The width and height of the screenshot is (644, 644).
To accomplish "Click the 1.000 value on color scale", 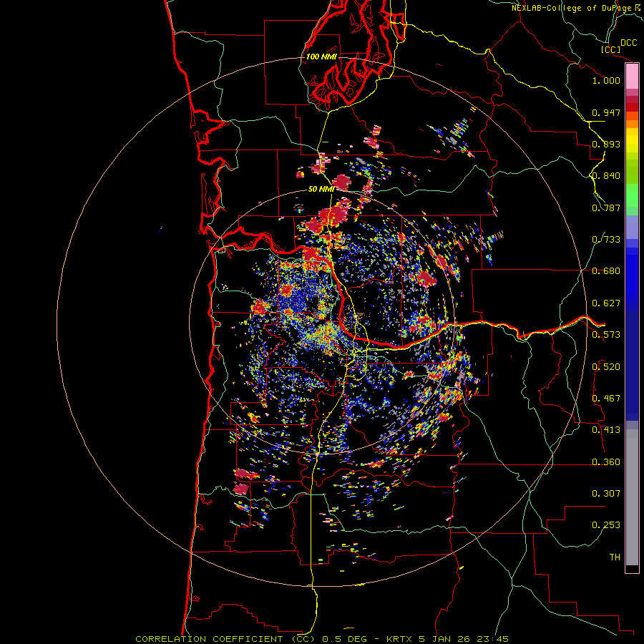I will point(606,80).
